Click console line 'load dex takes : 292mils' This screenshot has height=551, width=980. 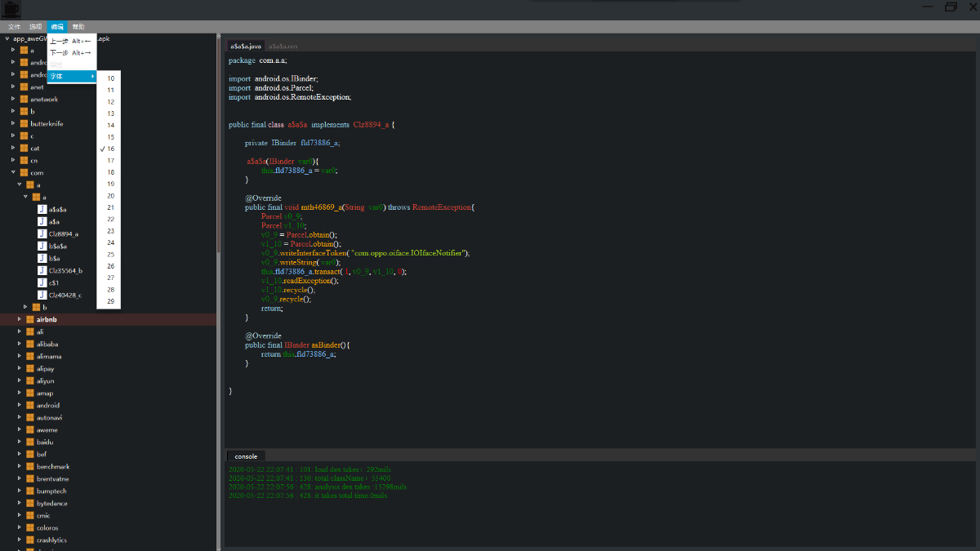click(310, 469)
